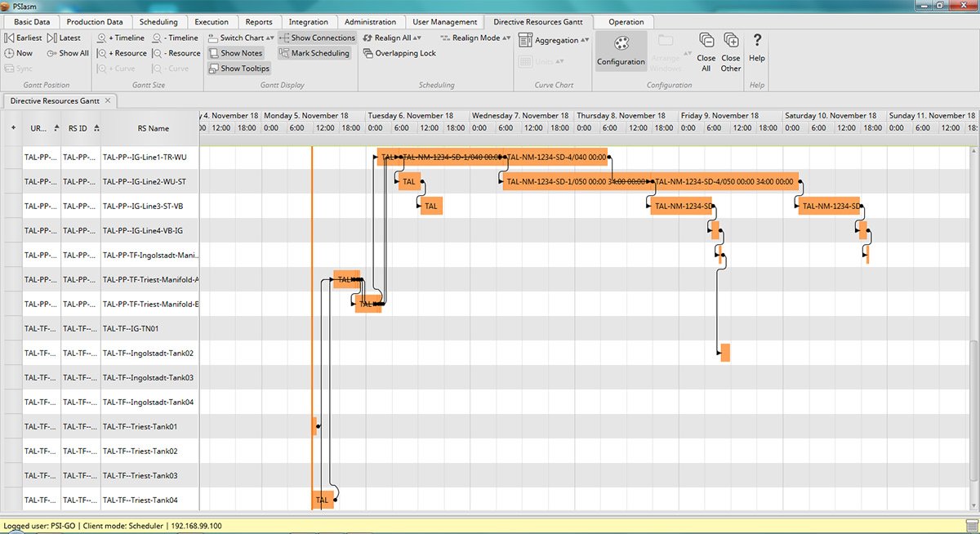Click the Realign All icon
980x534 pixels.
pyautogui.click(x=367, y=38)
